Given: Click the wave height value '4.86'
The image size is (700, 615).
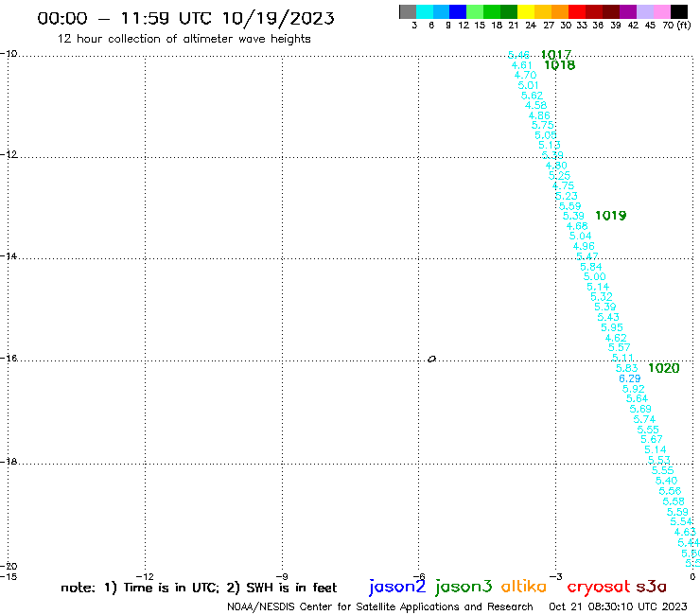Looking at the screenshot, I should pyautogui.click(x=539, y=115).
